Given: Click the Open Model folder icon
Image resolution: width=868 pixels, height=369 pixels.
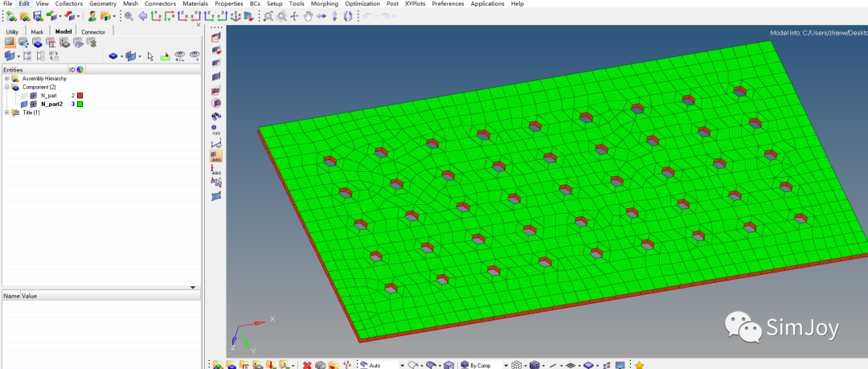Looking at the screenshot, I should coord(24,16).
